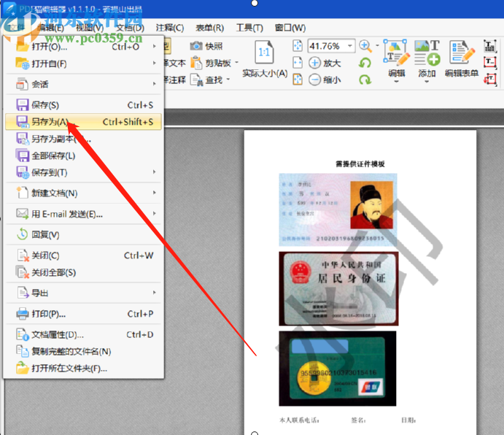Click the fit page icon
This screenshot has height=435, width=504.
[298, 46]
